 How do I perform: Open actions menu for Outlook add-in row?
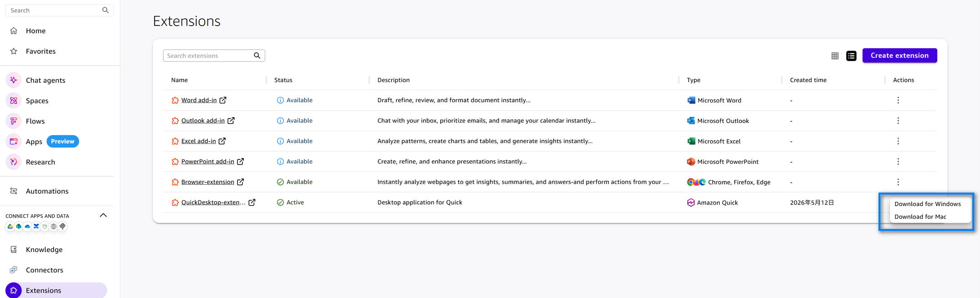898,121
